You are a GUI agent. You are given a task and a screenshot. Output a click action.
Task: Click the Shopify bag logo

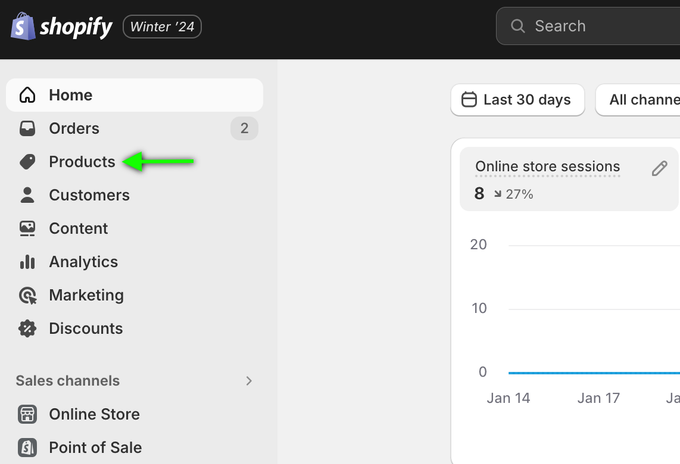tap(23, 26)
